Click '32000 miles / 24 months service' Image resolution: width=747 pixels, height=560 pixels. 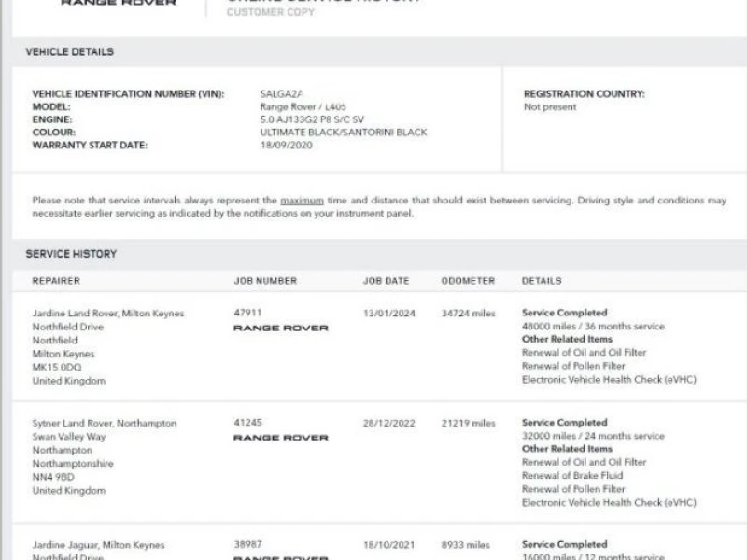[x=593, y=436]
